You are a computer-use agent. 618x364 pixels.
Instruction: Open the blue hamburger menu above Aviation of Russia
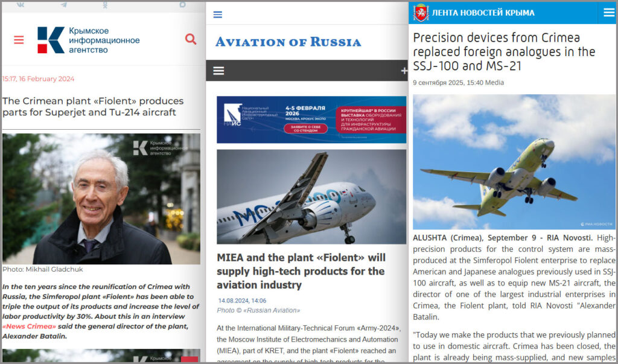tap(217, 14)
